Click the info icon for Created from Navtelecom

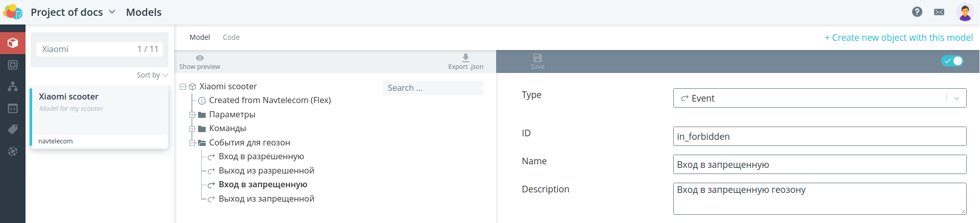pyautogui.click(x=202, y=101)
